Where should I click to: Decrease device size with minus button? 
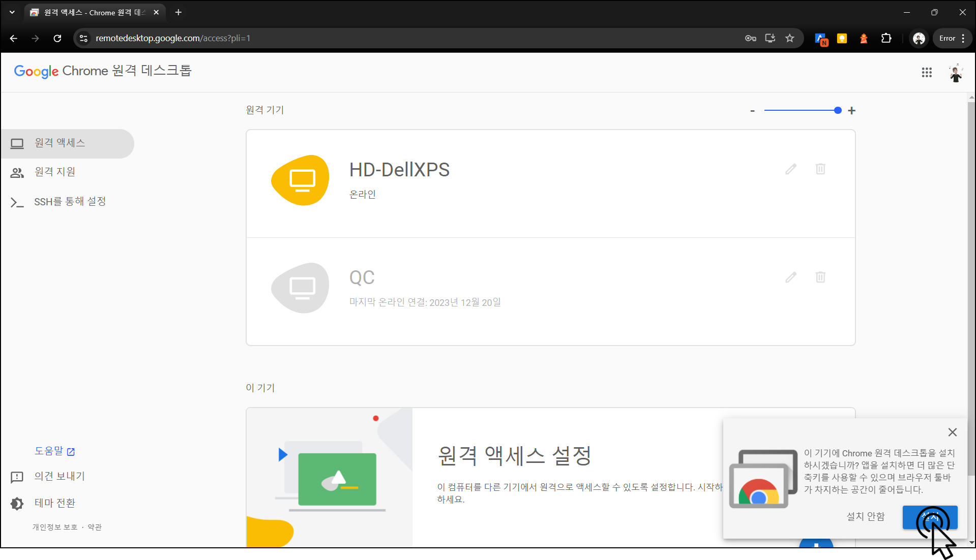click(x=752, y=110)
